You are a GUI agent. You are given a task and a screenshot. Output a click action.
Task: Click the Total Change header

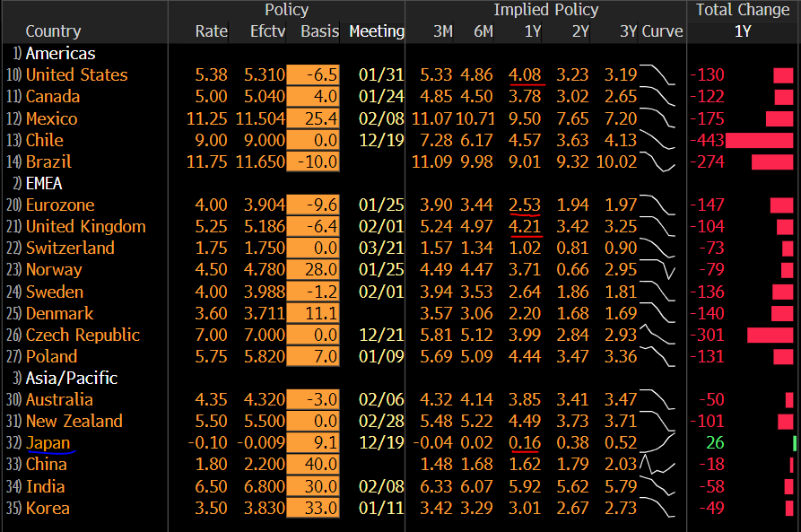tap(743, 10)
